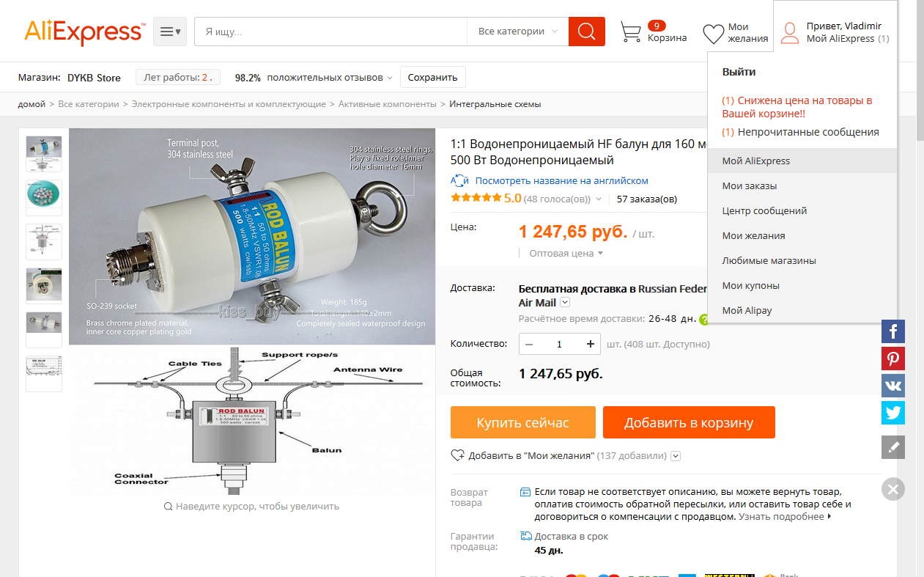
Task: Click the orange search magnifier button
Action: pyautogui.click(x=587, y=32)
